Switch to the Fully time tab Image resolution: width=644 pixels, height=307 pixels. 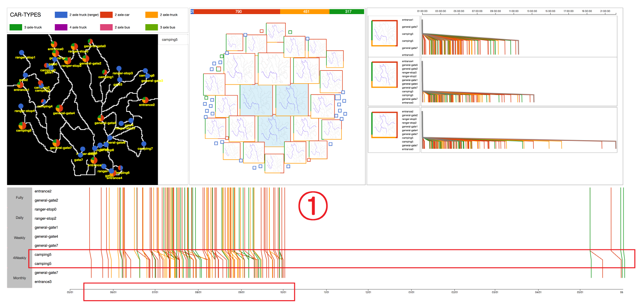coord(19,198)
